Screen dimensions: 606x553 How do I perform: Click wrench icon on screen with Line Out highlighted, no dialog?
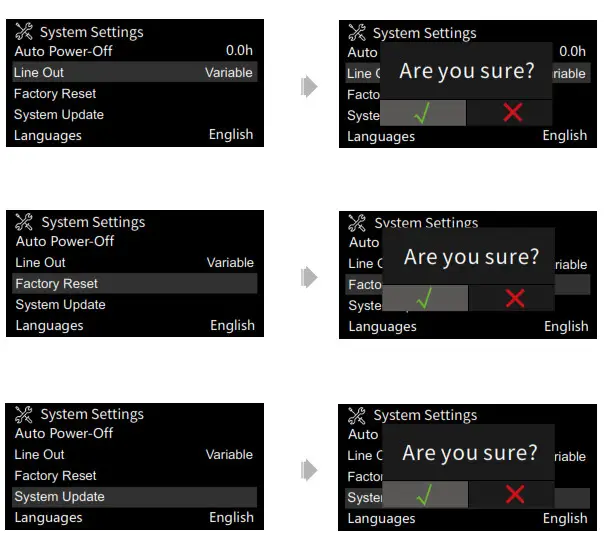pos(25,32)
